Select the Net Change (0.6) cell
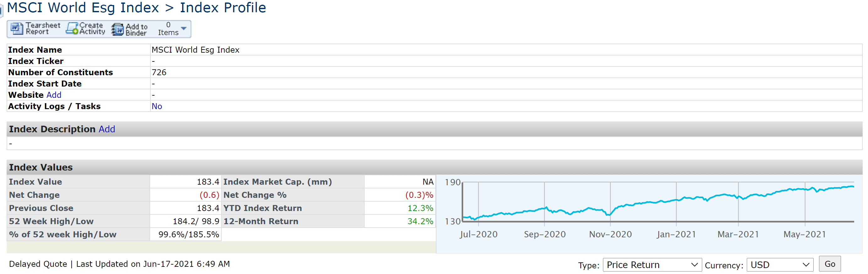 pyautogui.click(x=185, y=195)
